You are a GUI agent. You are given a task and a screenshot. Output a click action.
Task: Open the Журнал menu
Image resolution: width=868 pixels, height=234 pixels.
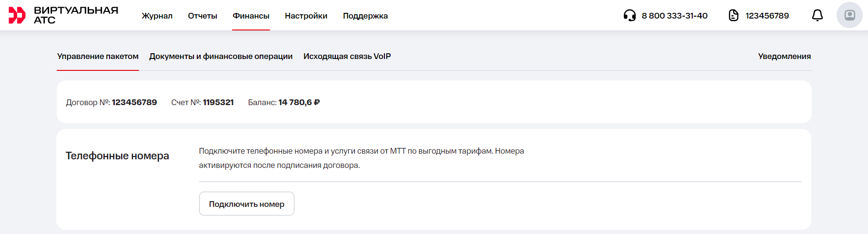pyautogui.click(x=157, y=16)
